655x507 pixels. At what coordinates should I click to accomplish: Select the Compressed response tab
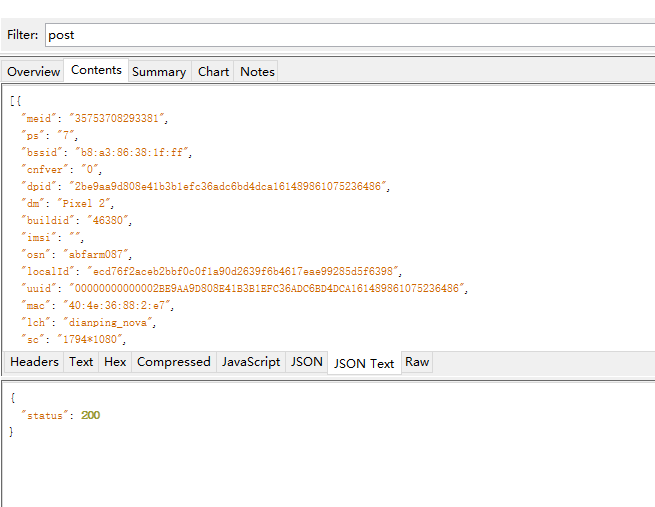[174, 362]
